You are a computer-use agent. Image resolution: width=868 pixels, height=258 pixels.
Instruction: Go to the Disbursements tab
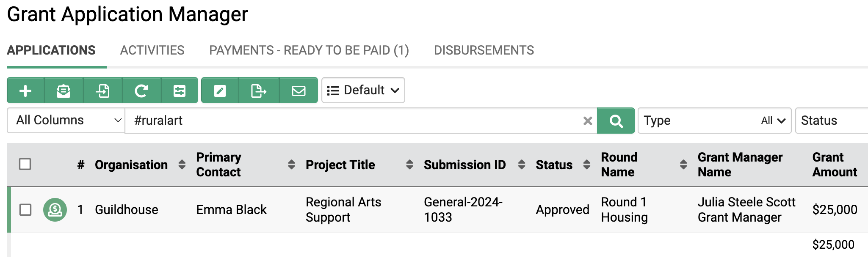484,50
